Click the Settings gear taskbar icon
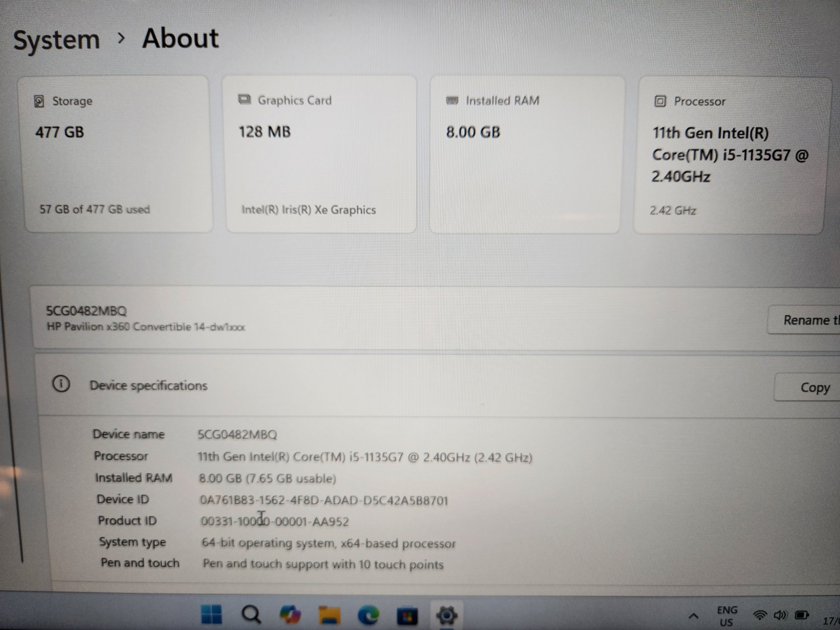The height and width of the screenshot is (630, 840). point(446,615)
